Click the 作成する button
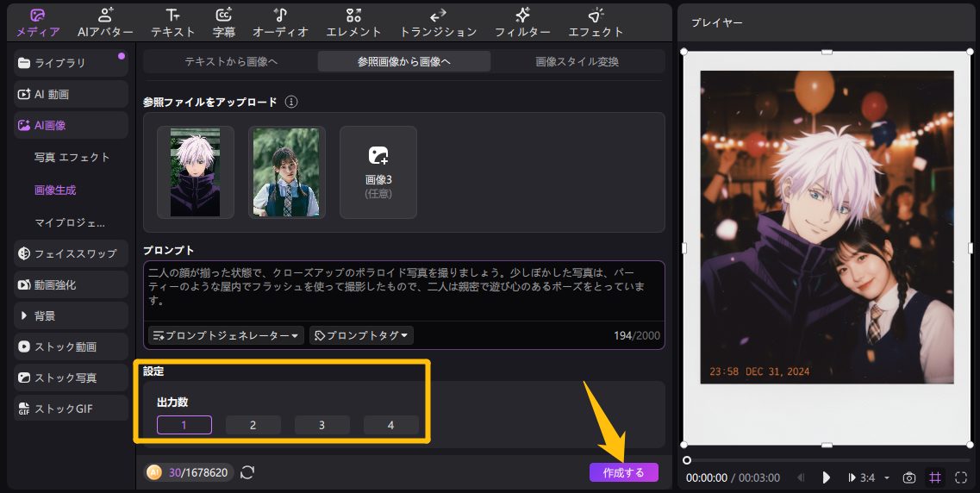 click(624, 472)
